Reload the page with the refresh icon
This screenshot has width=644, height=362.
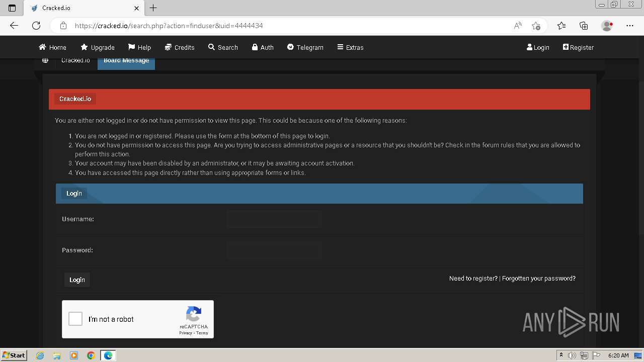(36, 26)
